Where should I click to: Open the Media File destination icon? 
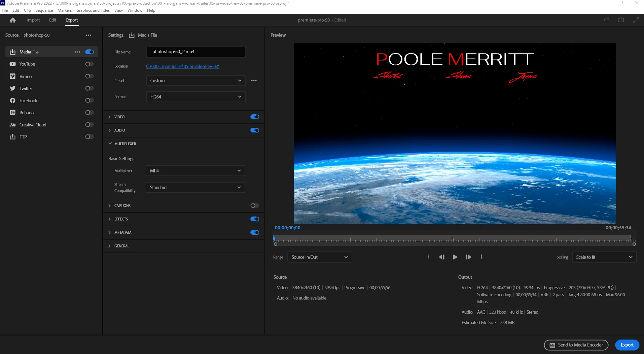coord(12,52)
